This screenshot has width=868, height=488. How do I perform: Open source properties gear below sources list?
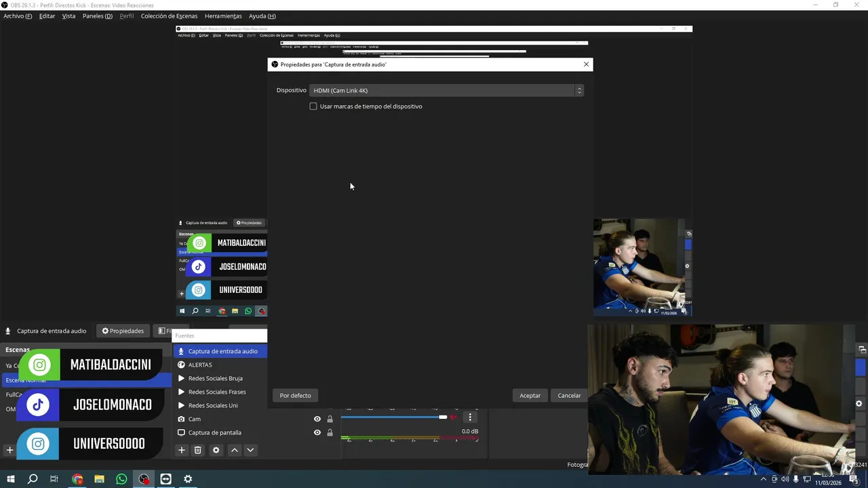click(216, 450)
